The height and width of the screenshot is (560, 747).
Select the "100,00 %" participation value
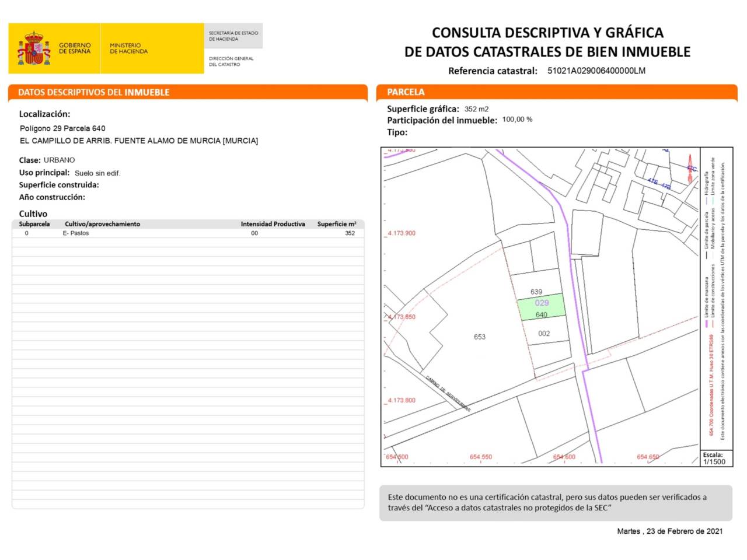(x=517, y=120)
